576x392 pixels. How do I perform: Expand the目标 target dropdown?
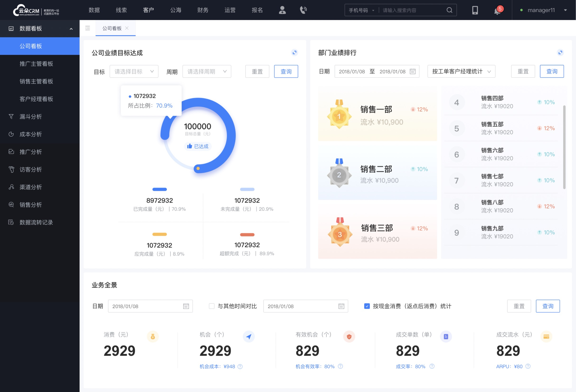pyautogui.click(x=133, y=71)
